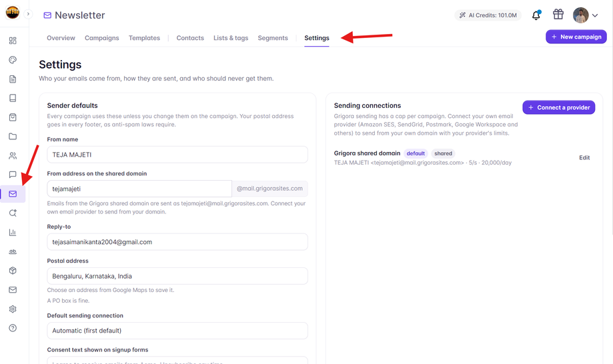This screenshot has width=613, height=364.
Task: Click the New campaign button
Action: (576, 37)
